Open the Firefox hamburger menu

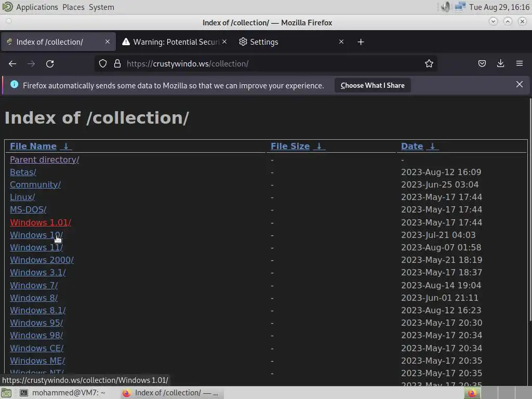519,63
